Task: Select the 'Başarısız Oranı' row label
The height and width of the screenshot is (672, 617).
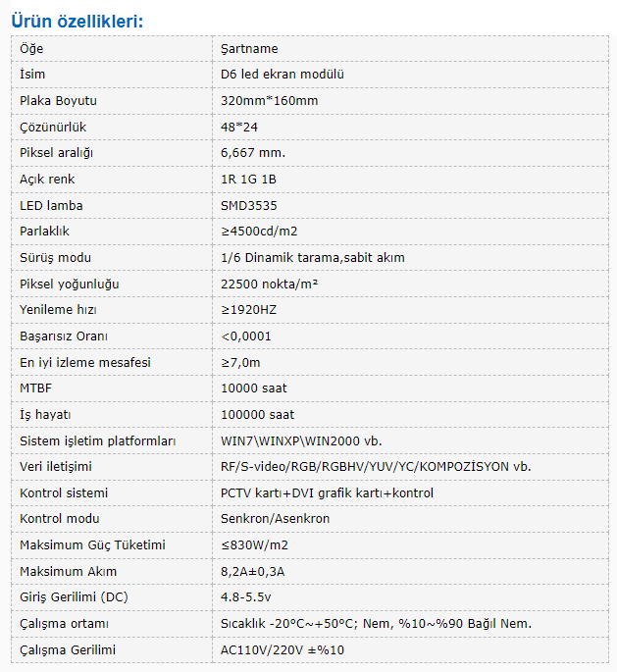Action: [64, 336]
